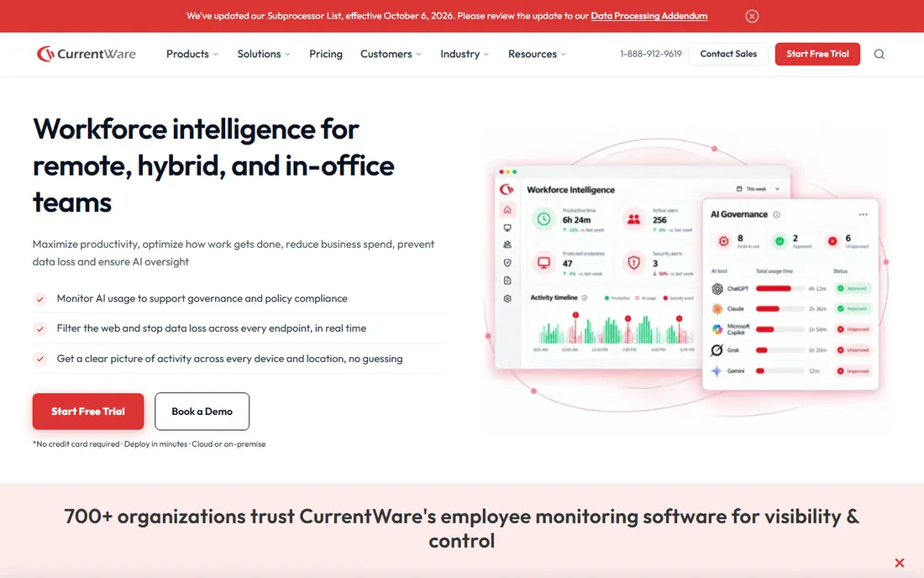Click the document report icon in dashboard sidebar

[x=507, y=281]
